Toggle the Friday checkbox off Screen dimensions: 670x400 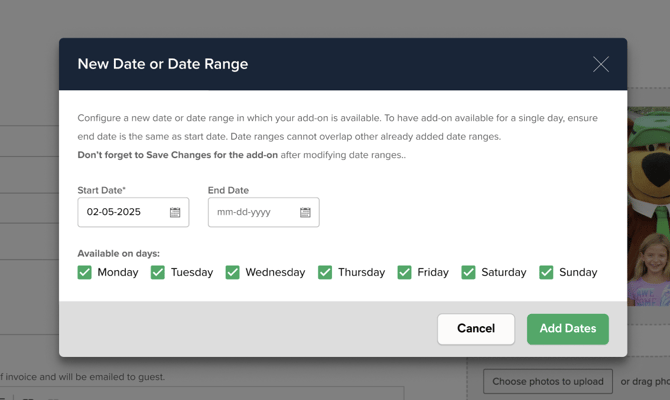[x=404, y=272]
